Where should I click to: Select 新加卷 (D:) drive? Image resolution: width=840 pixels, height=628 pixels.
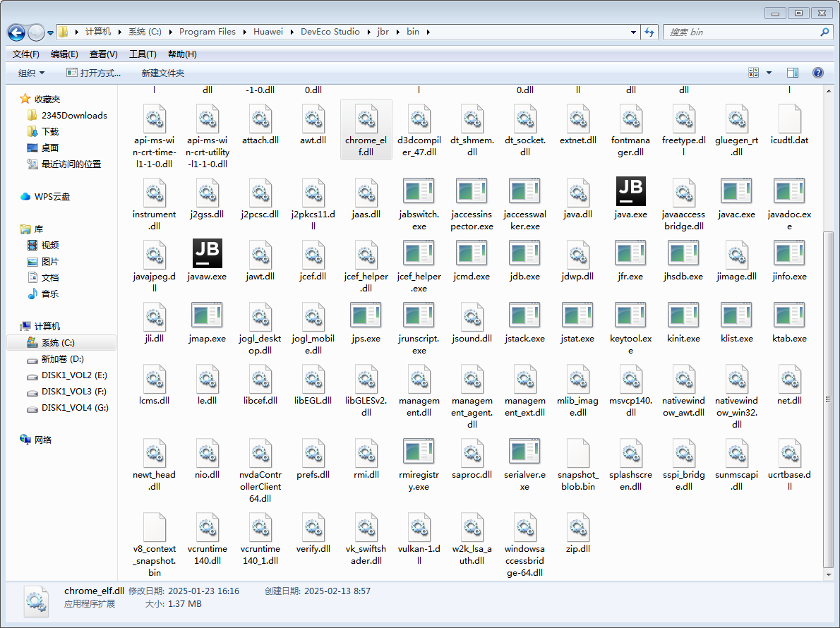[x=55, y=358]
